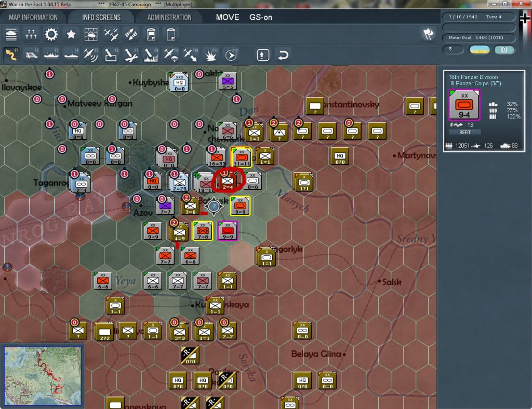
Task: Click the 16th Panzer unit counter in panel
Action: 464,105
